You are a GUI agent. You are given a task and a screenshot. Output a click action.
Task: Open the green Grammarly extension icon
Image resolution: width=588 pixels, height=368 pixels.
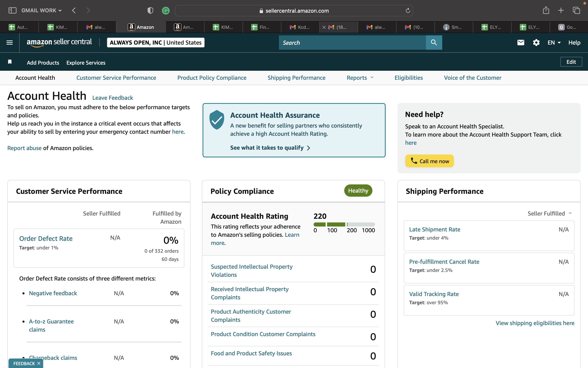click(166, 10)
